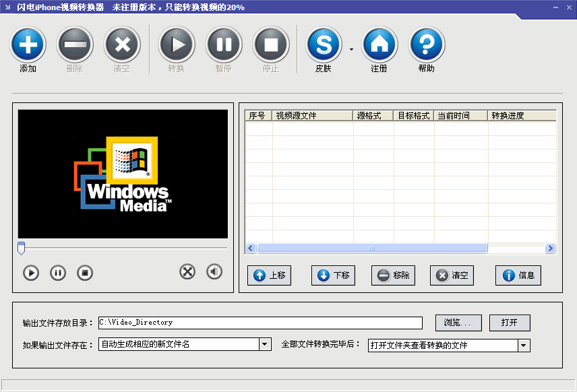Click the preview seek slider handle

tap(22, 249)
